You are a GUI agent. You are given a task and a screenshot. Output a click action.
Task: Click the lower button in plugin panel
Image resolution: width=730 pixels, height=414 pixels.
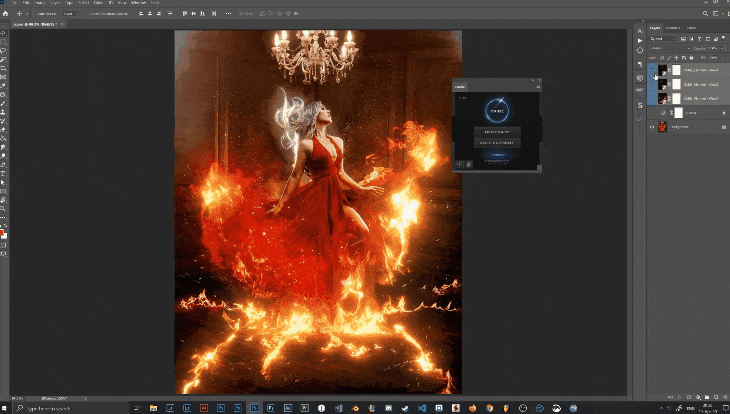[497, 143]
